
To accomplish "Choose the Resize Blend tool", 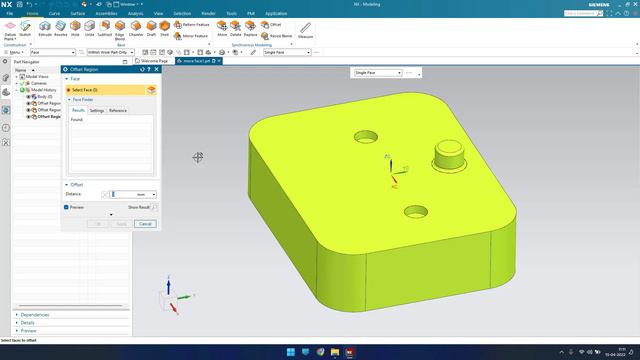I will click(x=276, y=36).
